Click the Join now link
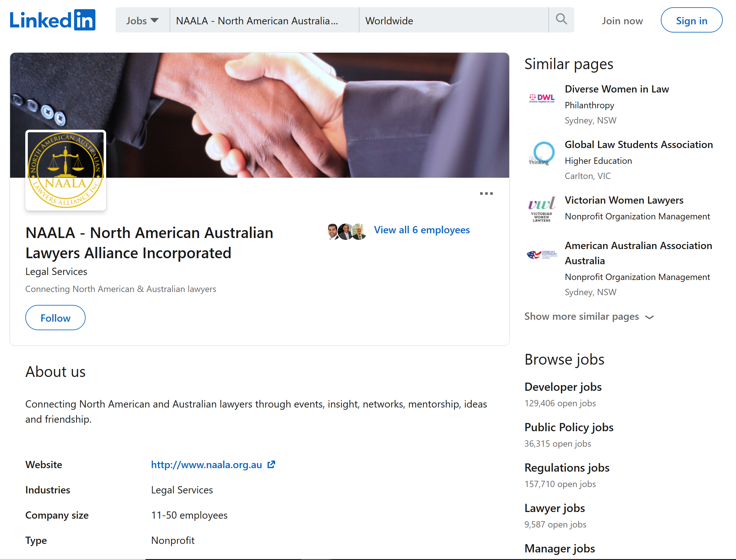736x560 pixels. pyautogui.click(x=622, y=21)
